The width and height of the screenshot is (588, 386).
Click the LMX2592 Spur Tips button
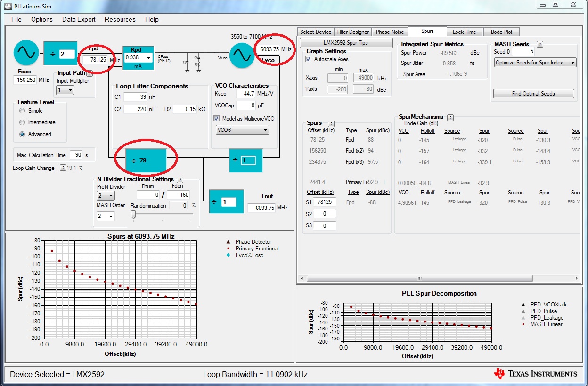tap(346, 43)
